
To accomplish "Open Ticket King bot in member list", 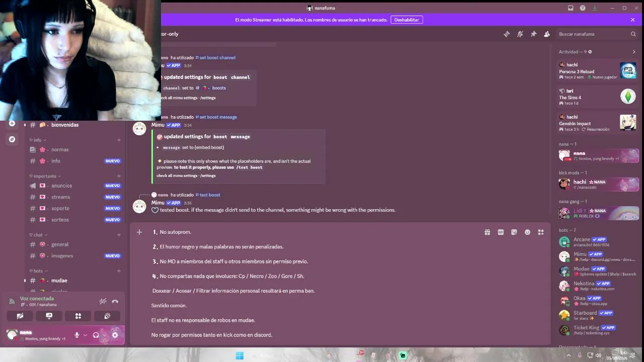I will click(x=598, y=330).
